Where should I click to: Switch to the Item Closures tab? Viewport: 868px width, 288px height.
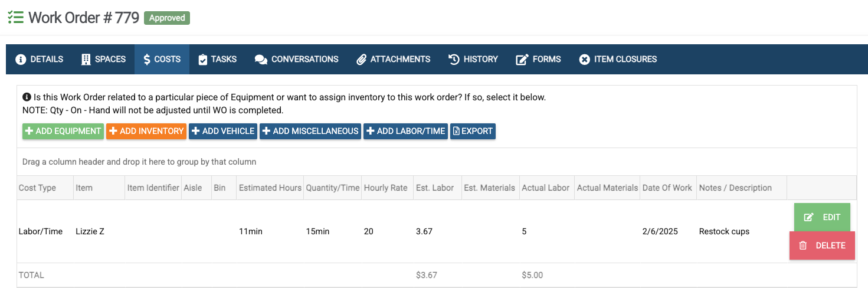click(618, 60)
